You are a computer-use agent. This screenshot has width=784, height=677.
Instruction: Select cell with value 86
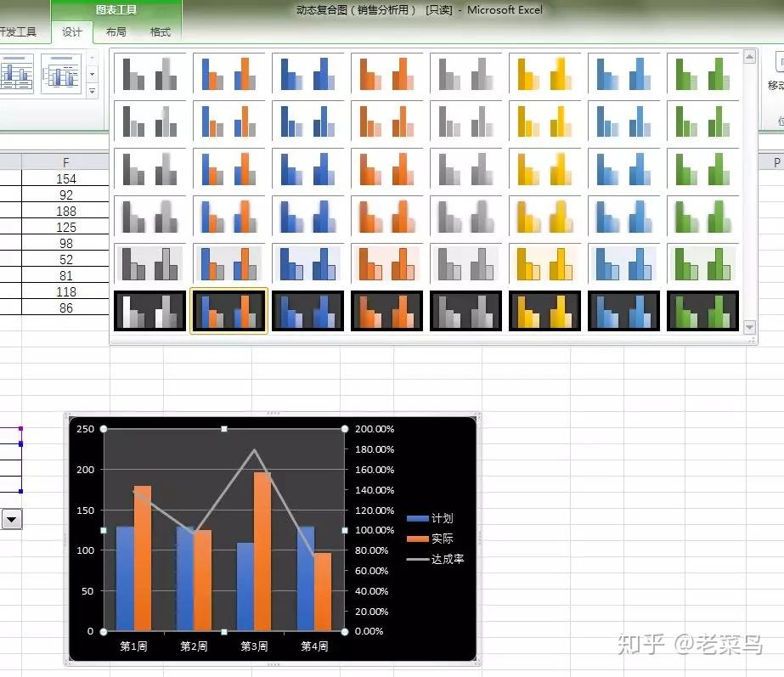pos(65,308)
